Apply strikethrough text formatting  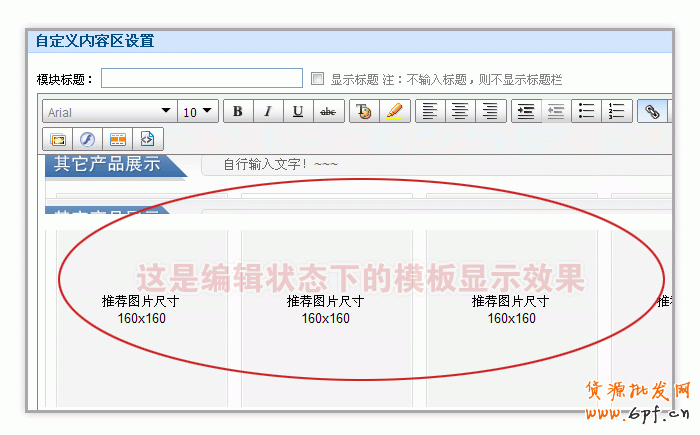[x=328, y=112]
